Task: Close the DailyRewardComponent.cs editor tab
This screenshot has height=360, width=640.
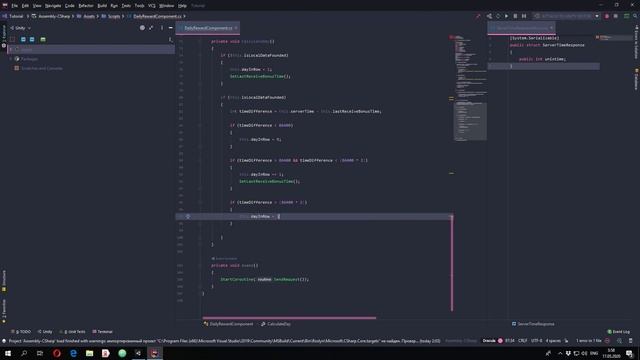Action: [x=236, y=28]
